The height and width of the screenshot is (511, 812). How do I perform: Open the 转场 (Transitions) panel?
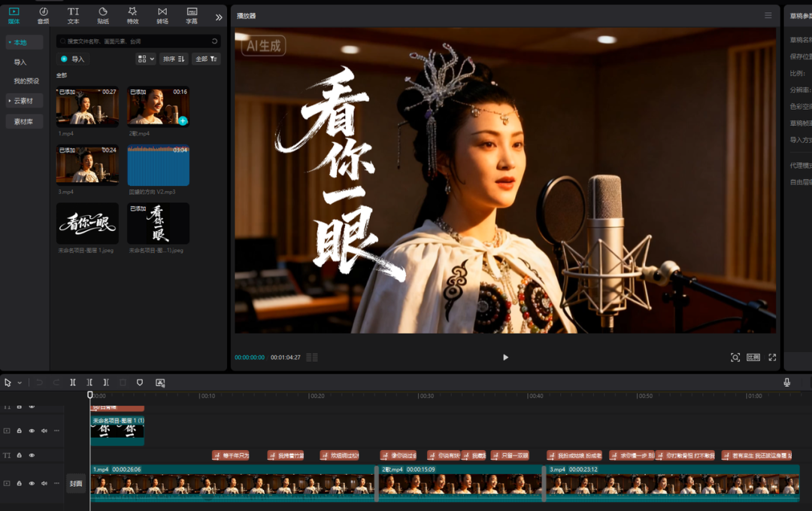162,15
